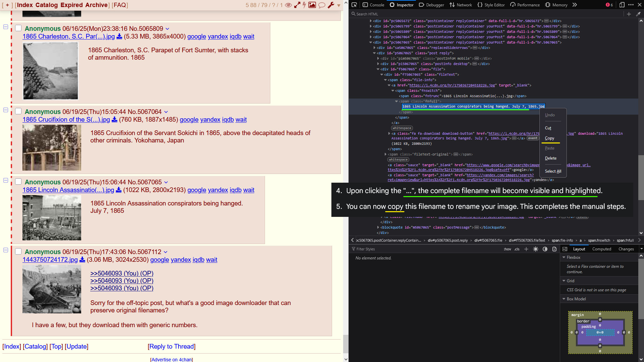Open the Style Editor tab

point(491,5)
